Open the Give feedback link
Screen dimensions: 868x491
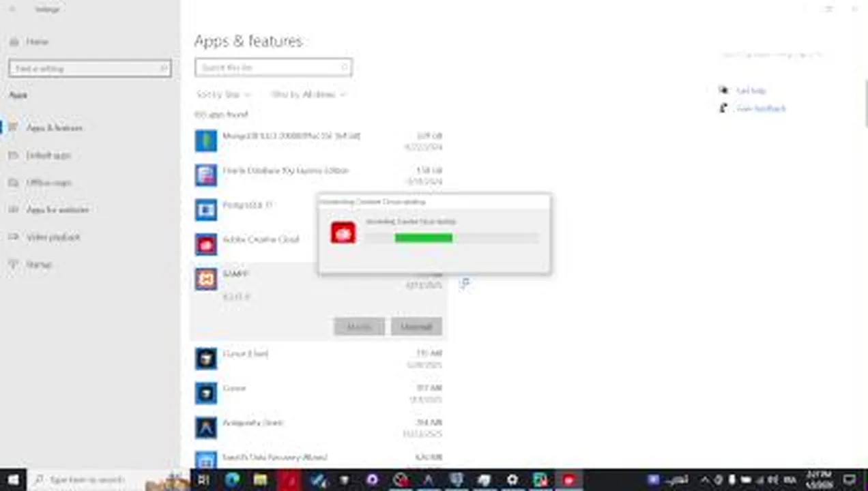[x=762, y=108]
